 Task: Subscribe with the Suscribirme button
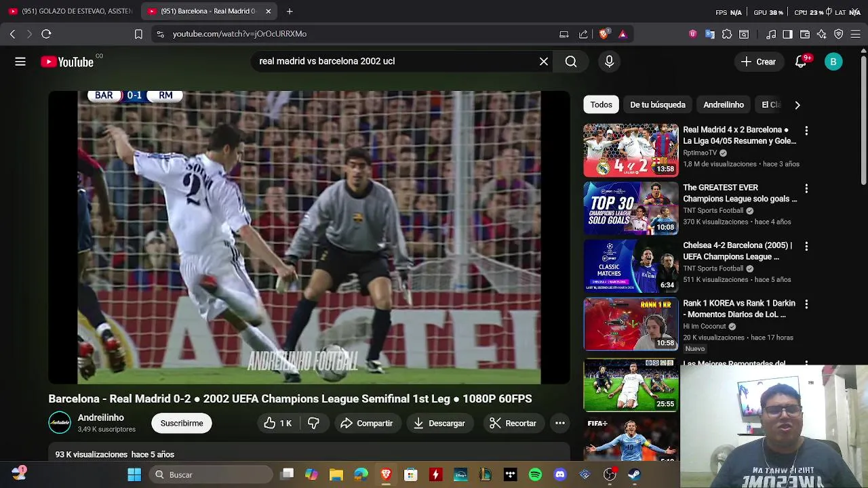(x=182, y=423)
